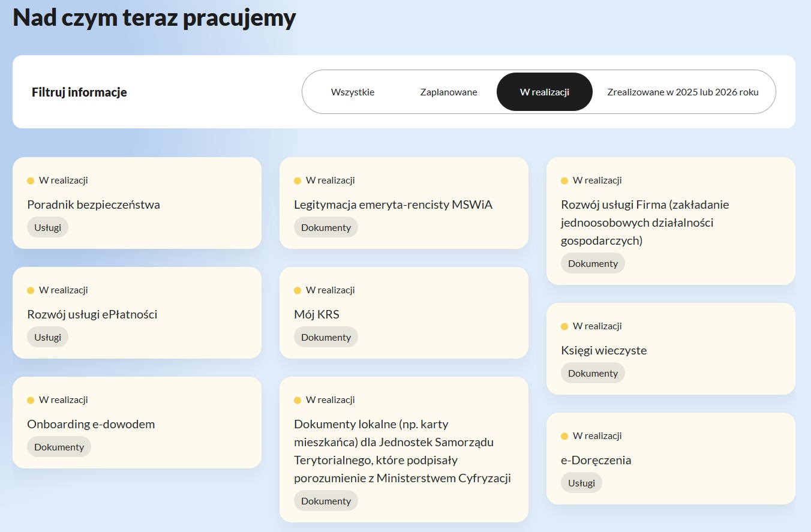The image size is (811, 532).
Task: Click the status dot on Księgi wieczyste card
Action: (564, 326)
